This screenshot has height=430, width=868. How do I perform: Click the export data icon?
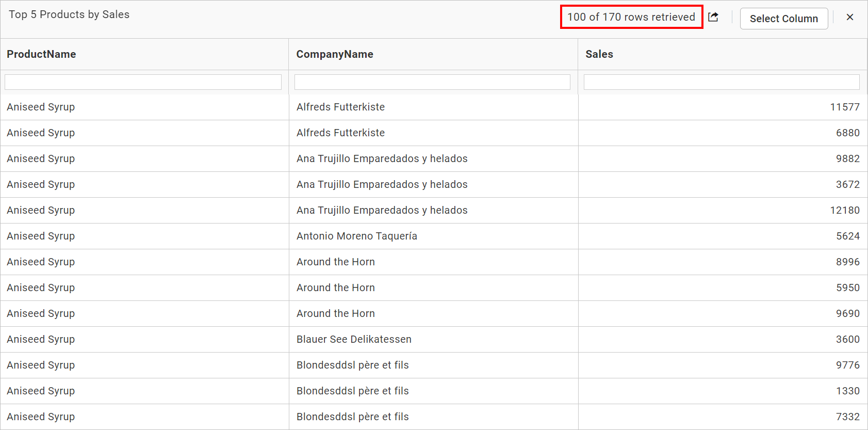point(713,17)
